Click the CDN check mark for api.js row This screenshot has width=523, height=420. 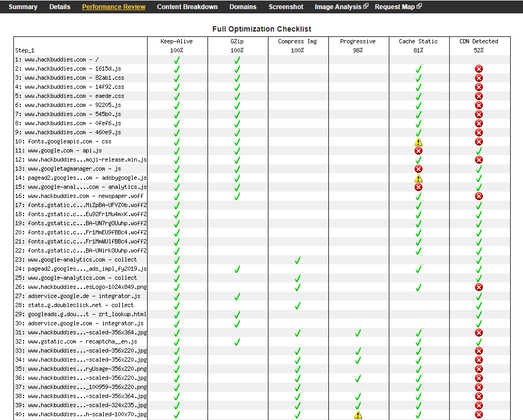(479, 151)
